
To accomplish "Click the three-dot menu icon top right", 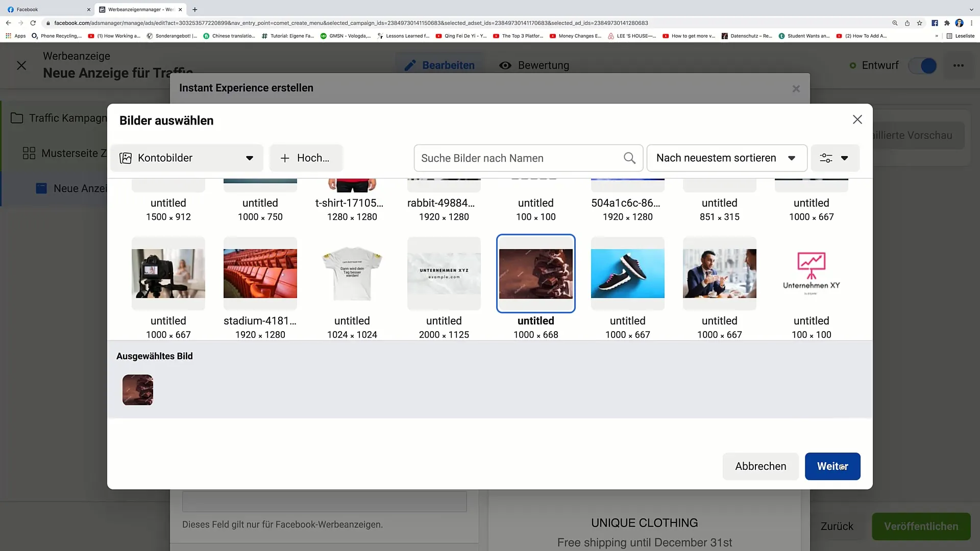I will click(959, 65).
